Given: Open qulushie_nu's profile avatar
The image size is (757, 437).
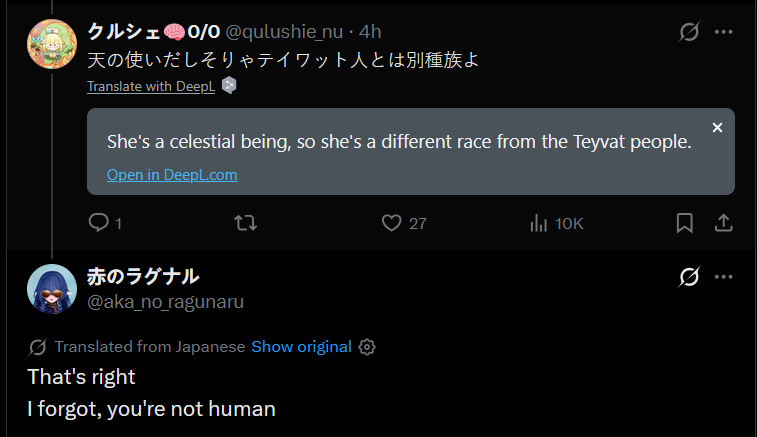Looking at the screenshot, I should pos(52,44).
